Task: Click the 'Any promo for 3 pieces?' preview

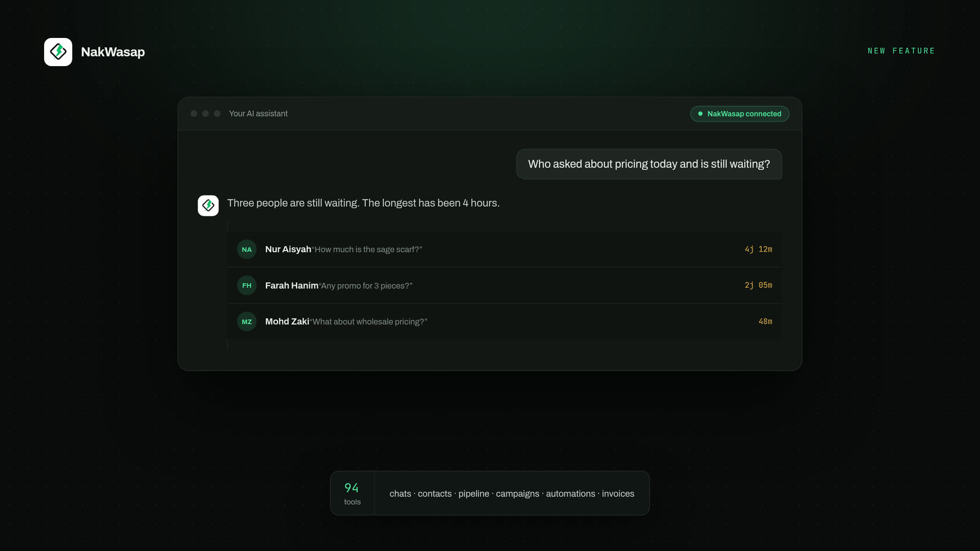Action: 366,286
